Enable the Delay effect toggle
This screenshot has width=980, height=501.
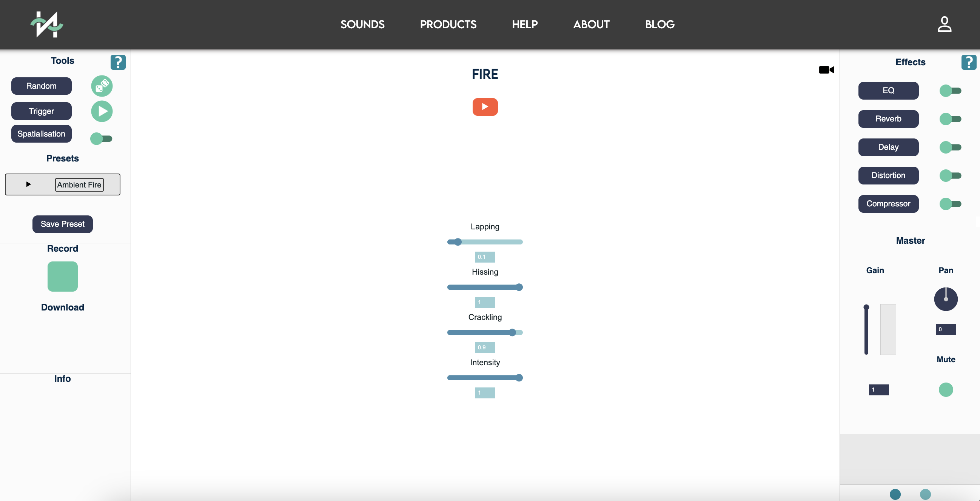pos(950,147)
